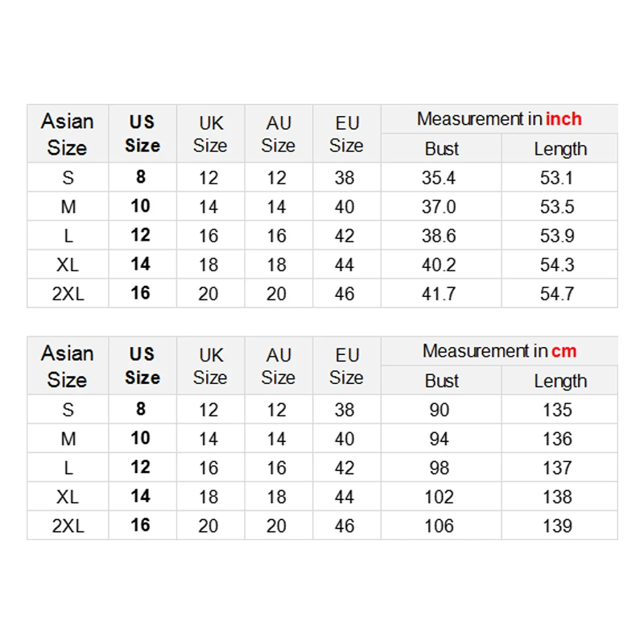Select the 90 cm bust value
The width and height of the screenshot is (644, 644).
click(440, 410)
